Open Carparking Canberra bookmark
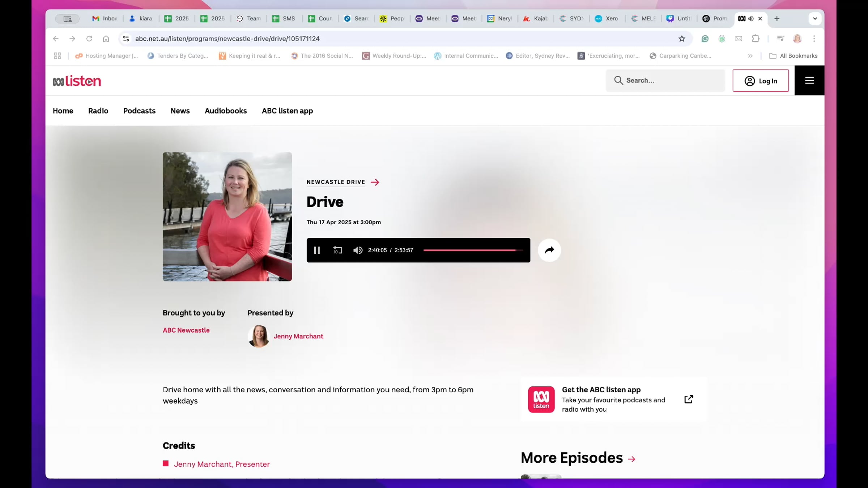Image resolution: width=868 pixels, height=488 pixels. (681, 56)
